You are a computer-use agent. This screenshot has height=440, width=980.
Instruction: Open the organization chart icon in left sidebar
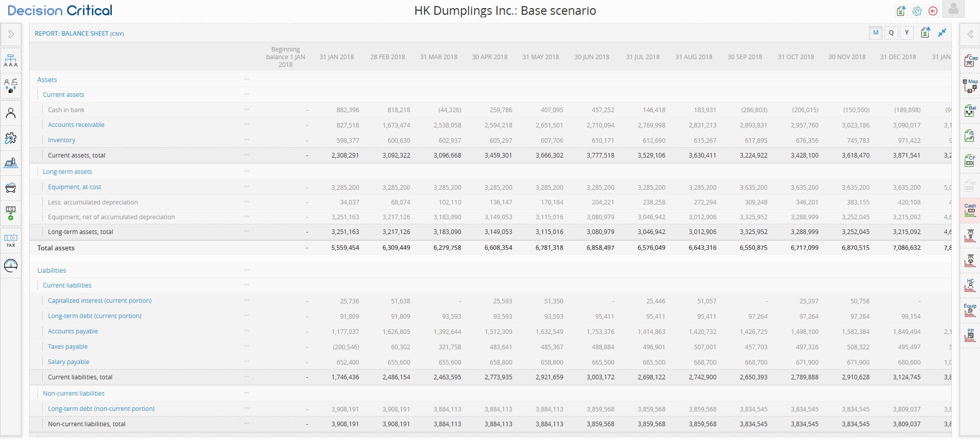pos(11,61)
